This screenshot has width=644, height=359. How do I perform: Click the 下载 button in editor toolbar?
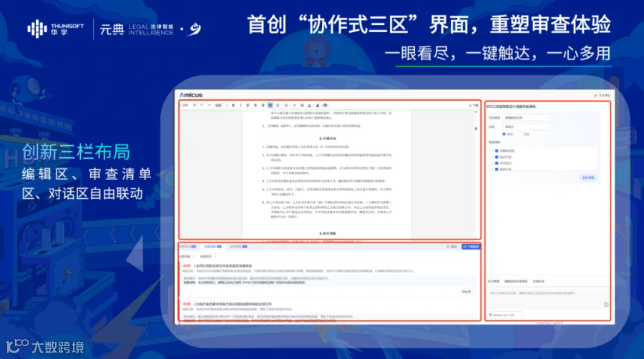coord(474,105)
